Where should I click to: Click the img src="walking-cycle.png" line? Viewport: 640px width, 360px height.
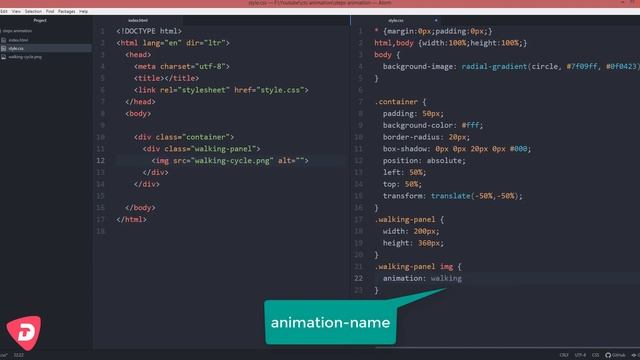(230, 161)
